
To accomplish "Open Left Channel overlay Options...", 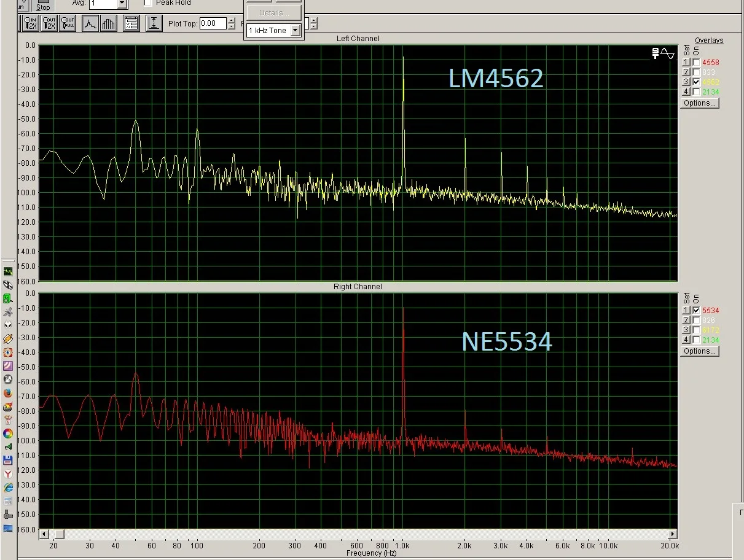I will (700, 103).
